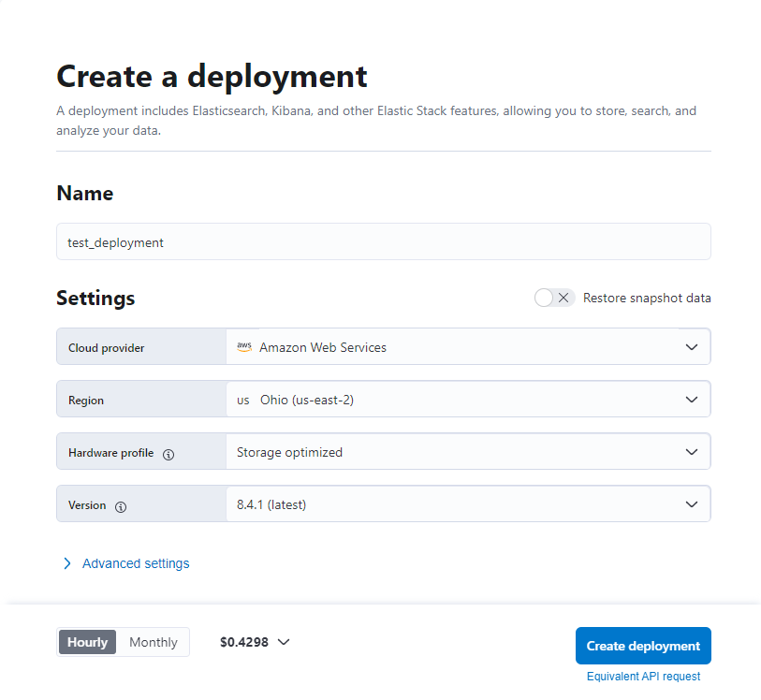This screenshot has width=761, height=700.
Task: Click the Create deployment button
Action: pos(643,646)
